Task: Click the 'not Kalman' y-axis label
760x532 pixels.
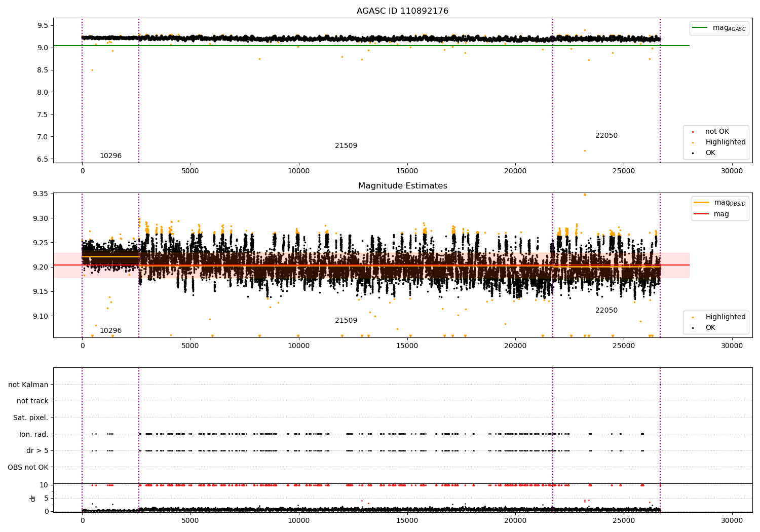Action: [28, 385]
